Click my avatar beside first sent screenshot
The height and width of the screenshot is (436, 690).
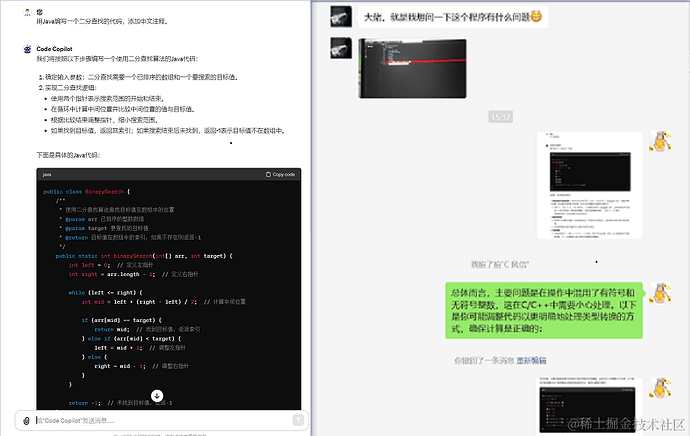(660, 141)
